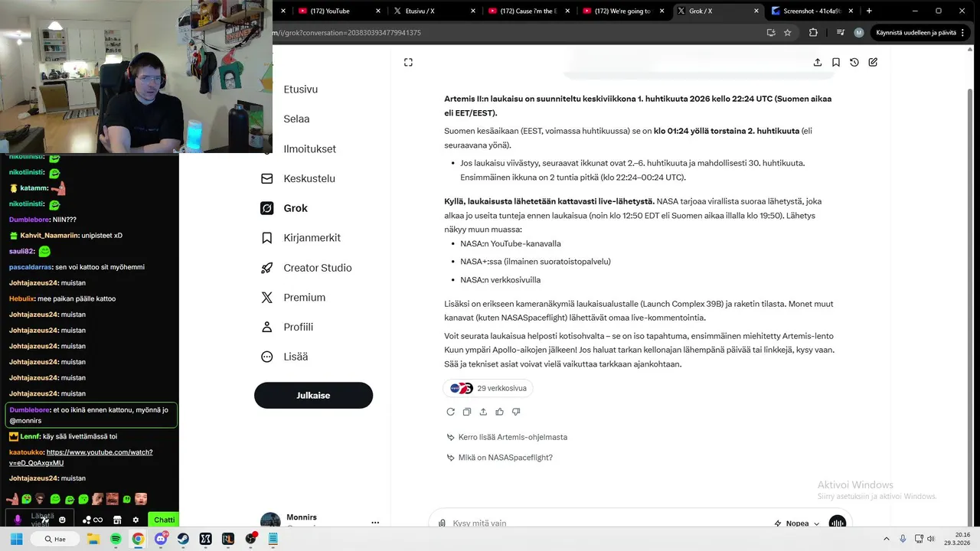This screenshot has width=980, height=551.
Task: Open Discord from the taskbar
Action: tap(161, 539)
